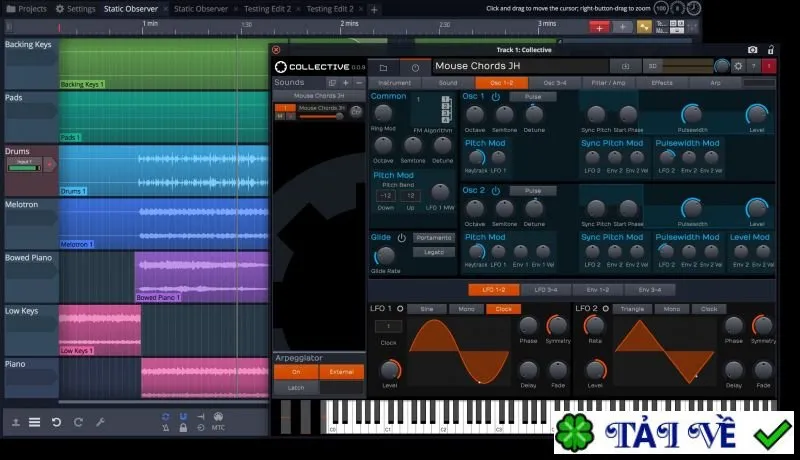This screenshot has height=460, width=800.
Task: Click the undo arrow icon
Action: pyautogui.click(x=57, y=422)
